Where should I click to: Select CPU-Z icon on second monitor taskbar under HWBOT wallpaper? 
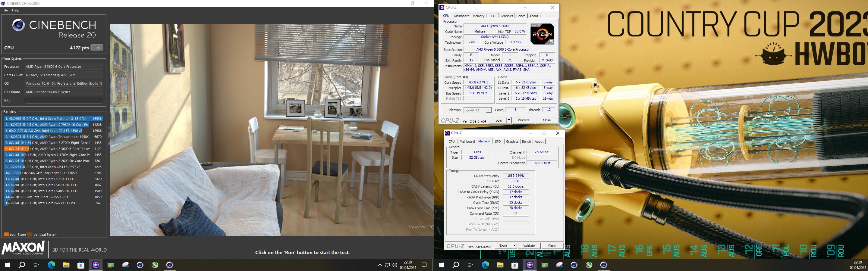coord(530,265)
